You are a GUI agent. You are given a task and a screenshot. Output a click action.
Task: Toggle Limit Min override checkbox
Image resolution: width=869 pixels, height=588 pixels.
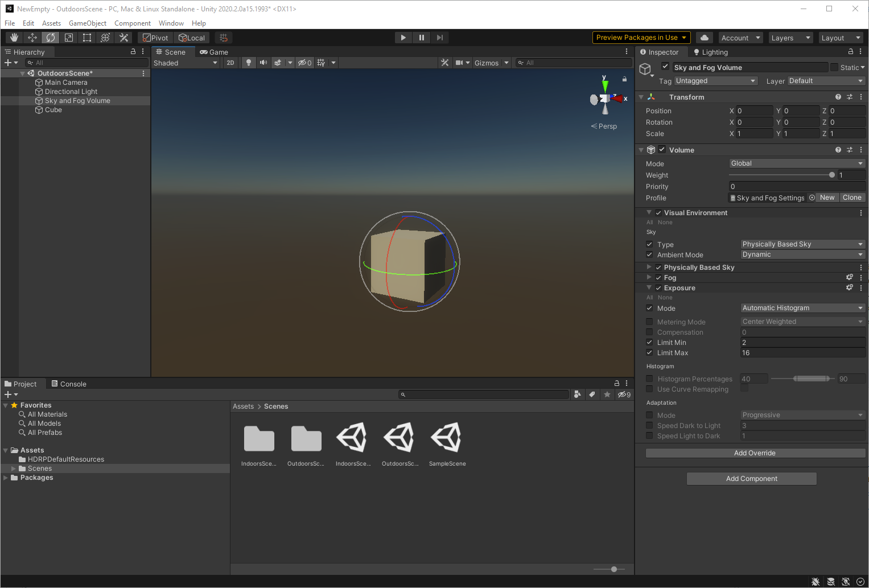pos(649,342)
